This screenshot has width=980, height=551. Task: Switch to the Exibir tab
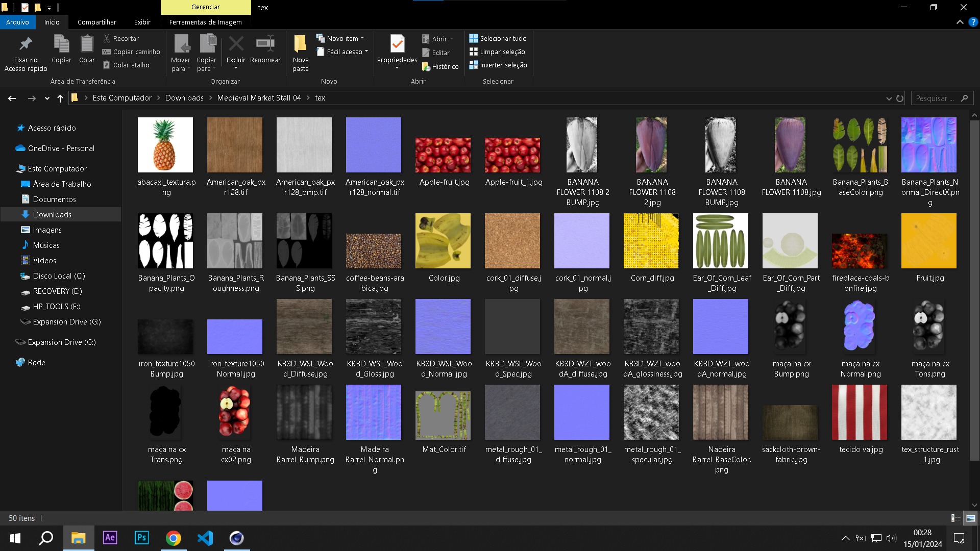tap(142, 22)
